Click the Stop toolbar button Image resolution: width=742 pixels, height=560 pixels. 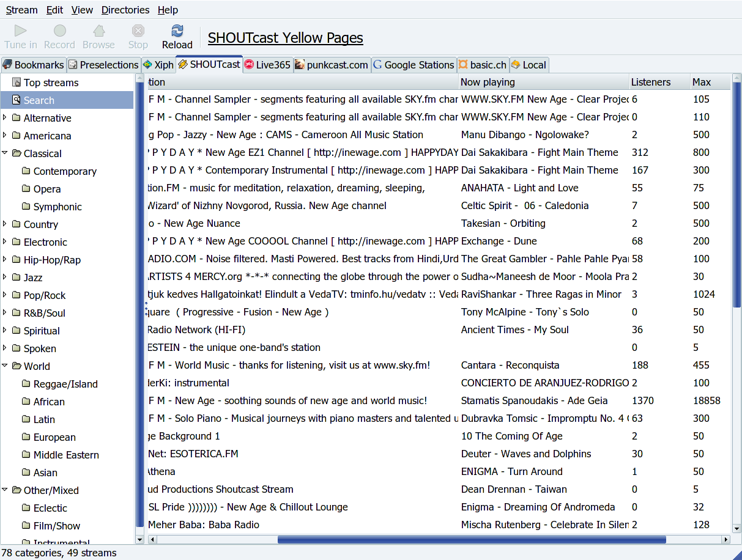click(x=138, y=37)
